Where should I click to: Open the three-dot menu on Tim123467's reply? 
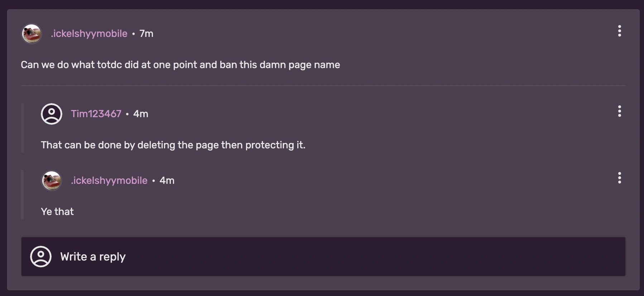tap(620, 111)
